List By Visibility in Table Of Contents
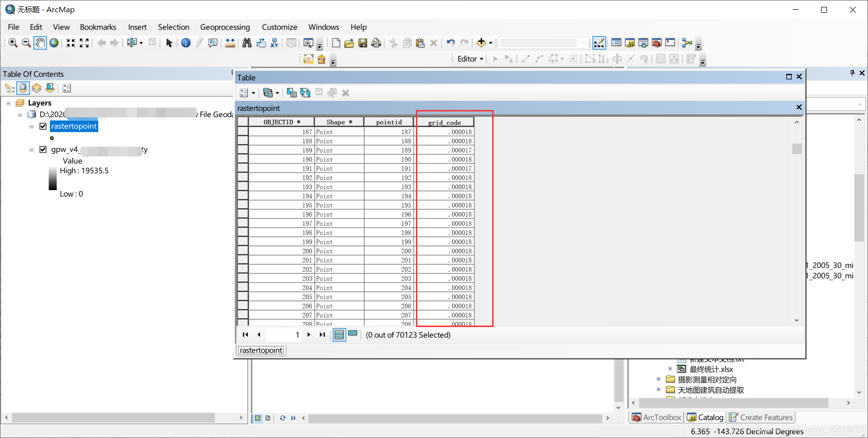Image resolution: width=868 pixels, height=438 pixels. pos(37,88)
